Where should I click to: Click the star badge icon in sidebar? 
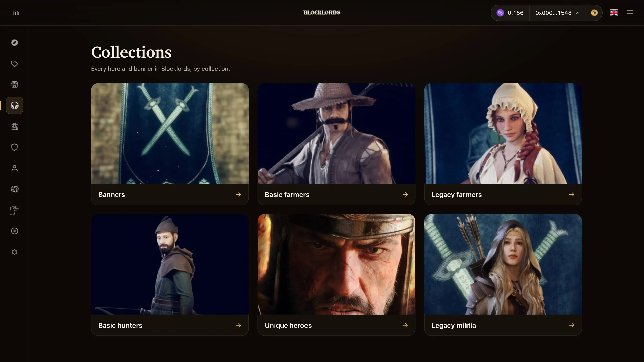click(14, 252)
